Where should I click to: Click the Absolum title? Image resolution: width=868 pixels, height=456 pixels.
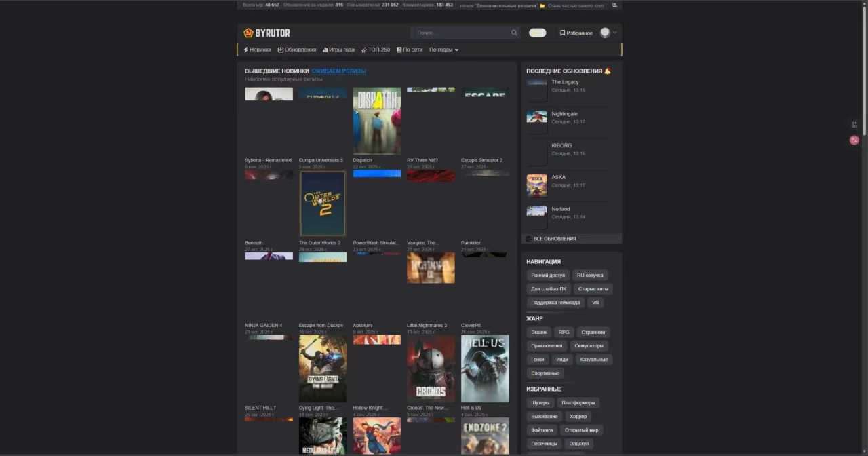click(362, 326)
